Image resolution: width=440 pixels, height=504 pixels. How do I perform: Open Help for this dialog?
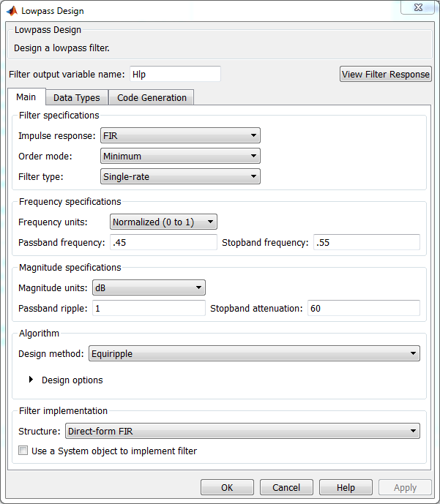click(x=346, y=488)
